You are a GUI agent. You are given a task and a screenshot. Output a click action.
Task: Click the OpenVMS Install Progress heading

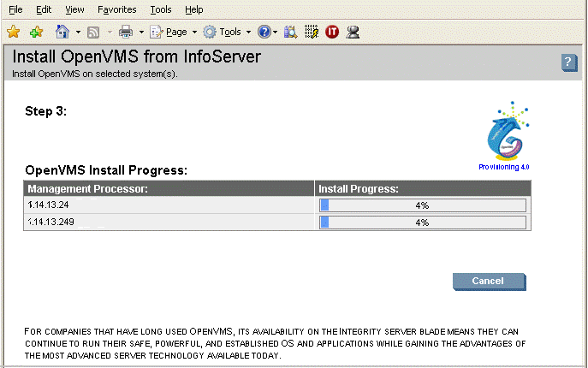click(106, 170)
